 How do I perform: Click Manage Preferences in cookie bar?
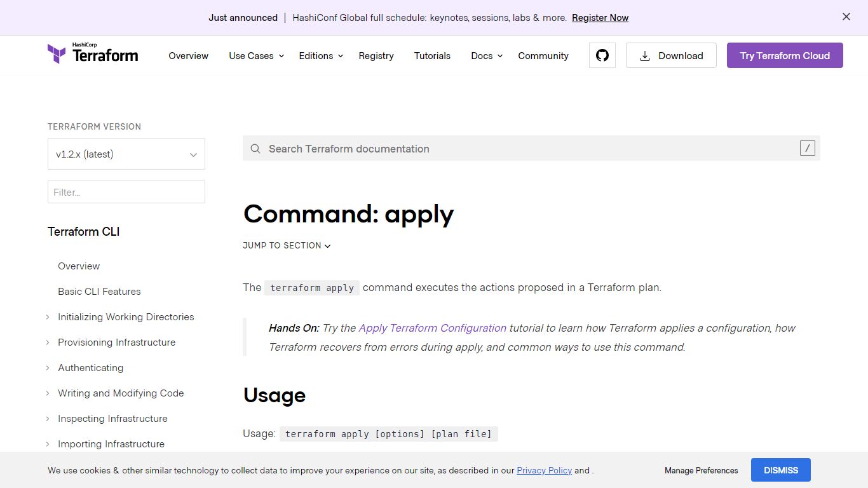pyautogui.click(x=702, y=470)
